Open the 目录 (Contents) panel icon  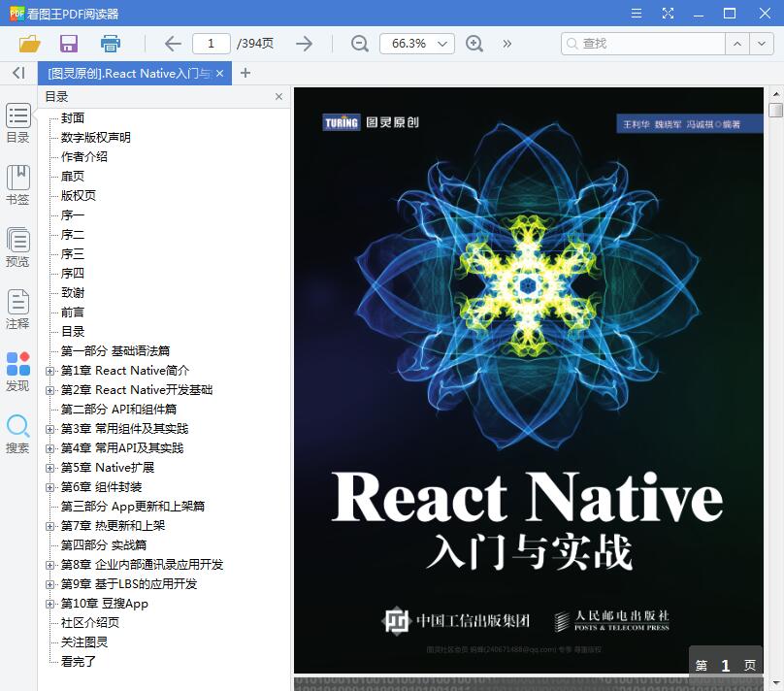[17, 123]
